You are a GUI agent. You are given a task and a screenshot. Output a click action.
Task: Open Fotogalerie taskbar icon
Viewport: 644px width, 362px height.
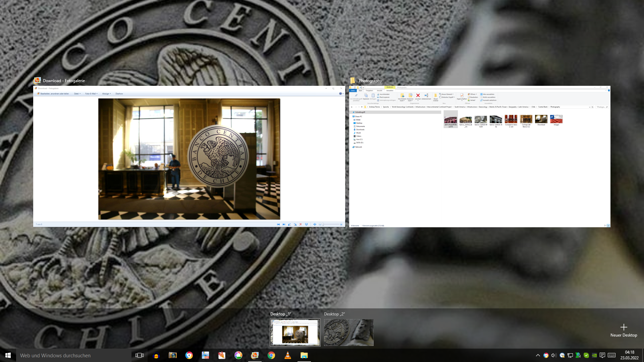coord(255,355)
